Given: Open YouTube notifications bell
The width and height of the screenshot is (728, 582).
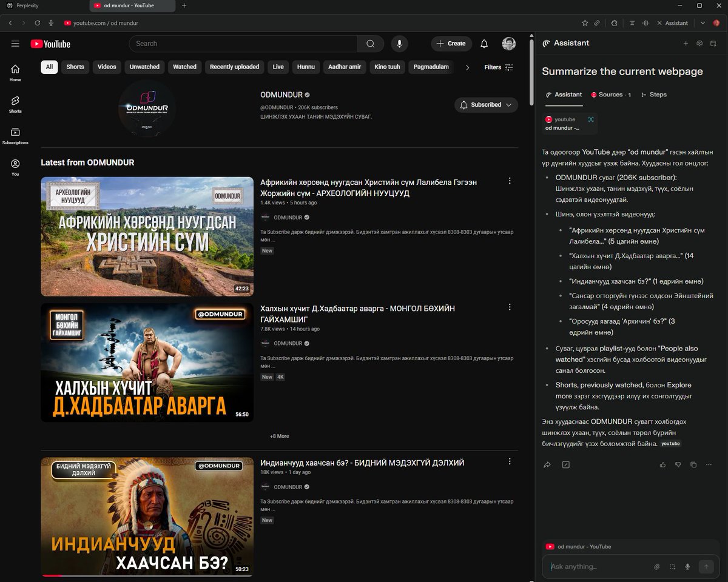Looking at the screenshot, I should (x=484, y=44).
